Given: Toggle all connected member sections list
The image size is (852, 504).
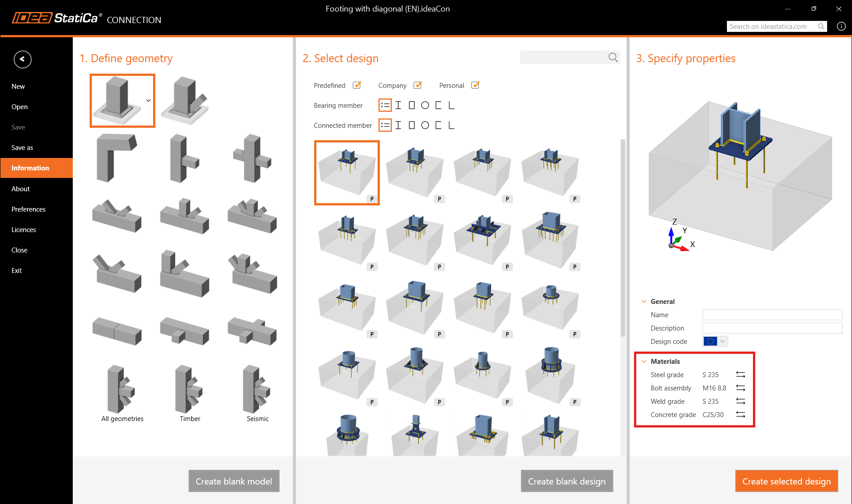Looking at the screenshot, I should (x=385, y=125).
